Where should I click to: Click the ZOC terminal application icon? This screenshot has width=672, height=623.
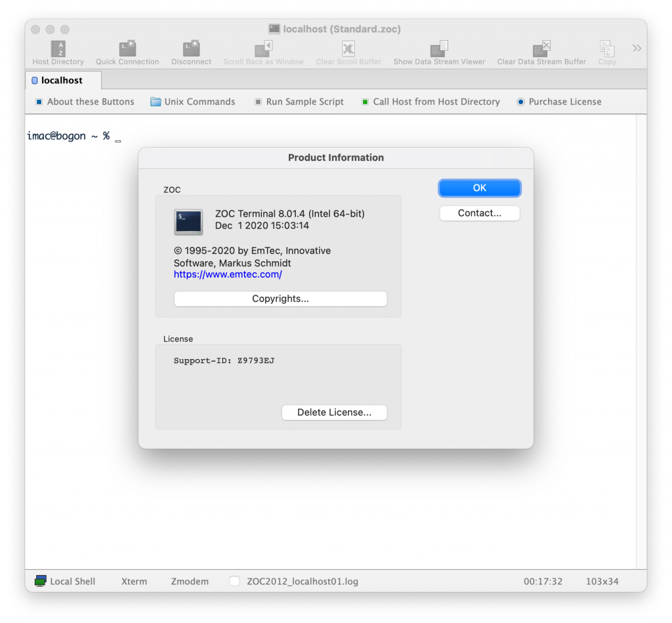pos(188,222)
